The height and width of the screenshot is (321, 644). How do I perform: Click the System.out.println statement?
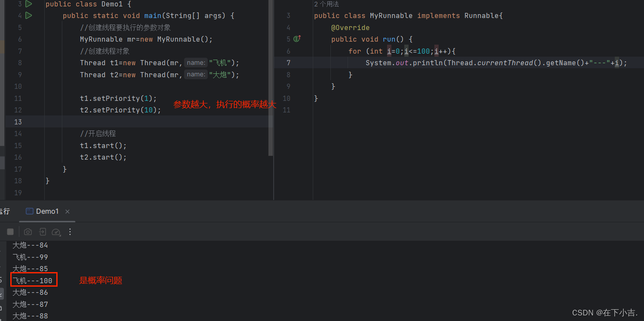pos(496,63)
